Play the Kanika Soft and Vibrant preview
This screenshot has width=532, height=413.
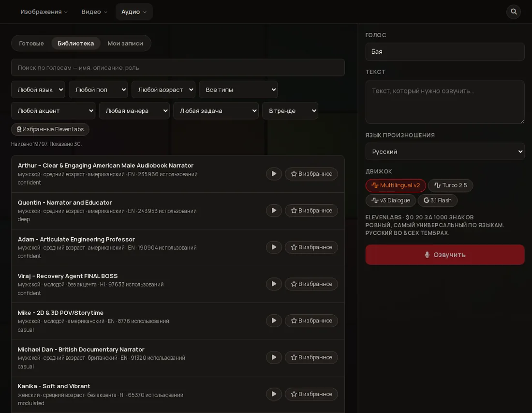tap(274, 394)
